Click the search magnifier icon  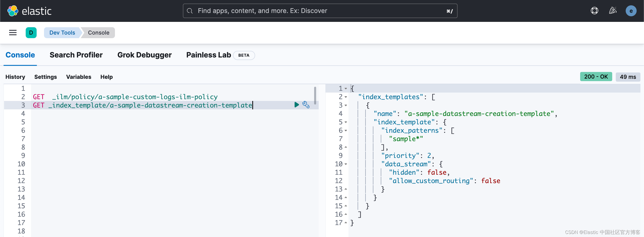190,11
